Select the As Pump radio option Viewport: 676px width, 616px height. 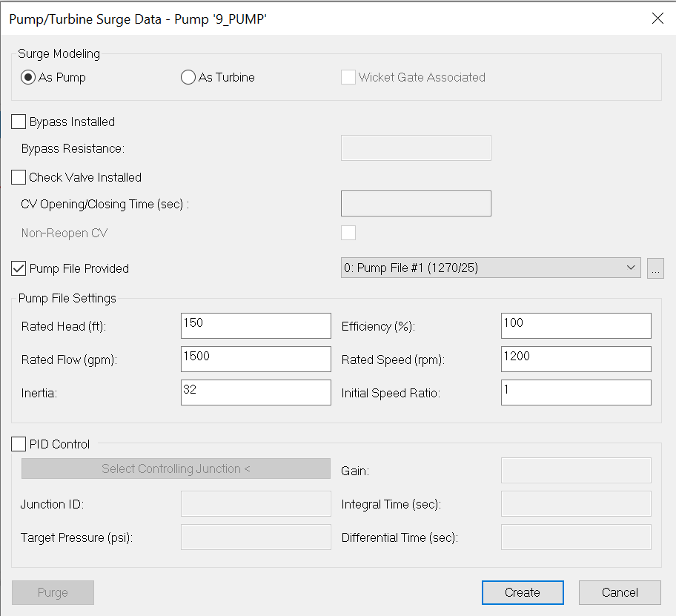(x=29, y=77)
